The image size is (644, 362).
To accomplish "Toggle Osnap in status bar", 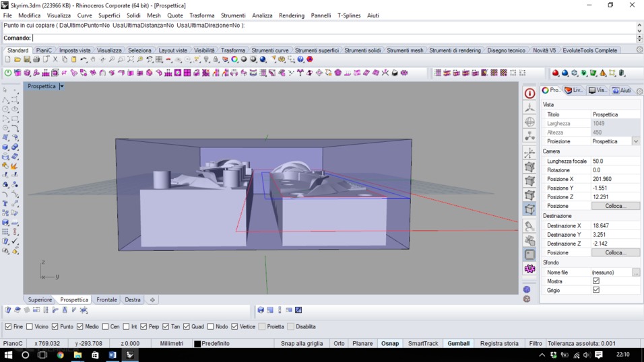I will 390,344.
